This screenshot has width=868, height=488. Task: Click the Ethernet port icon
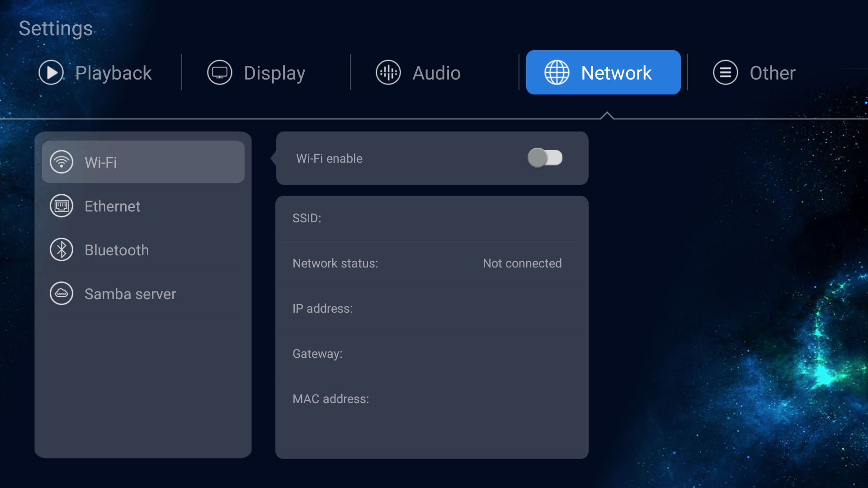pyautogui.click(x=61, y=206)
